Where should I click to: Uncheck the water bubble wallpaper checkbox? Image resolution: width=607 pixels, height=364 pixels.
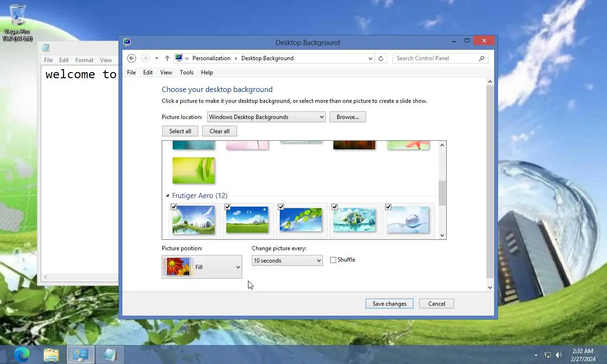[388, 207]
